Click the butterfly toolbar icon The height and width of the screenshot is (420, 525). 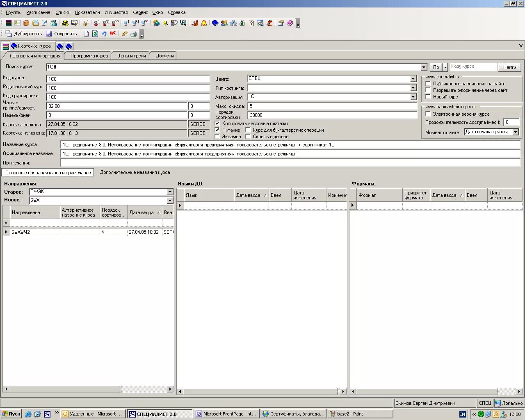pos(195,23)
